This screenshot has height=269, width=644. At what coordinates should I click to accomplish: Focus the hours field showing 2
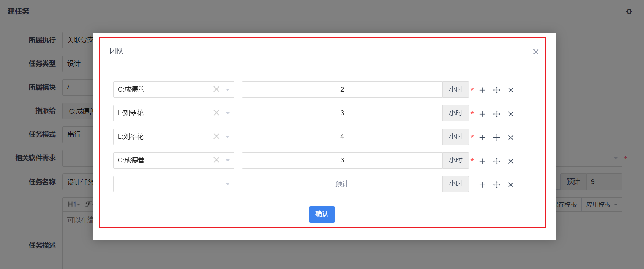[x=342, y=89]
